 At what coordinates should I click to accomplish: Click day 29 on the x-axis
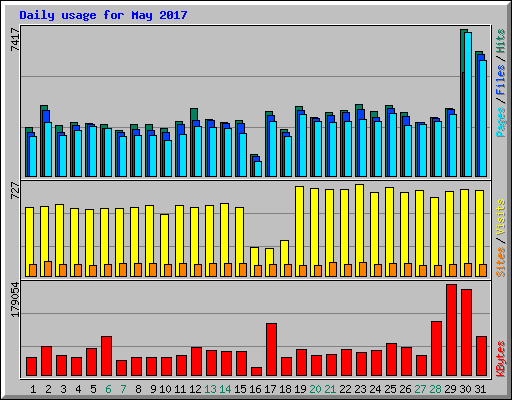click(x=450, y=389)
